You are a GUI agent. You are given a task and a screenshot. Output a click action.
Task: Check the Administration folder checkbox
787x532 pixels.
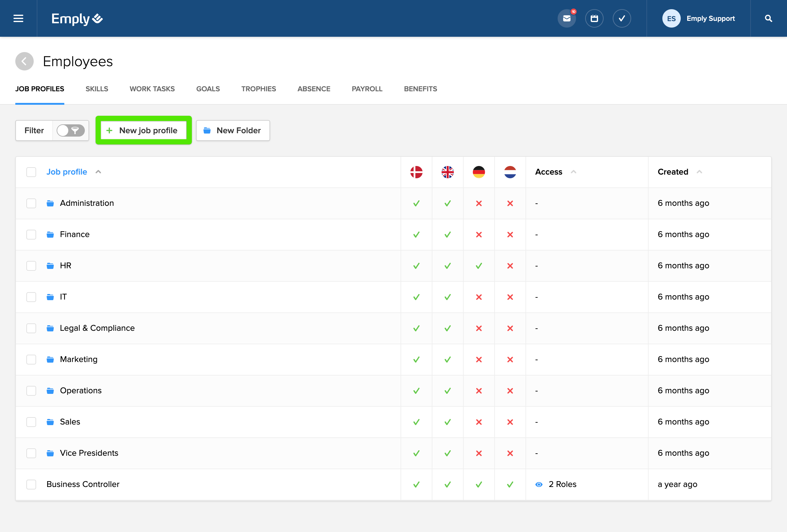[31, 203]
